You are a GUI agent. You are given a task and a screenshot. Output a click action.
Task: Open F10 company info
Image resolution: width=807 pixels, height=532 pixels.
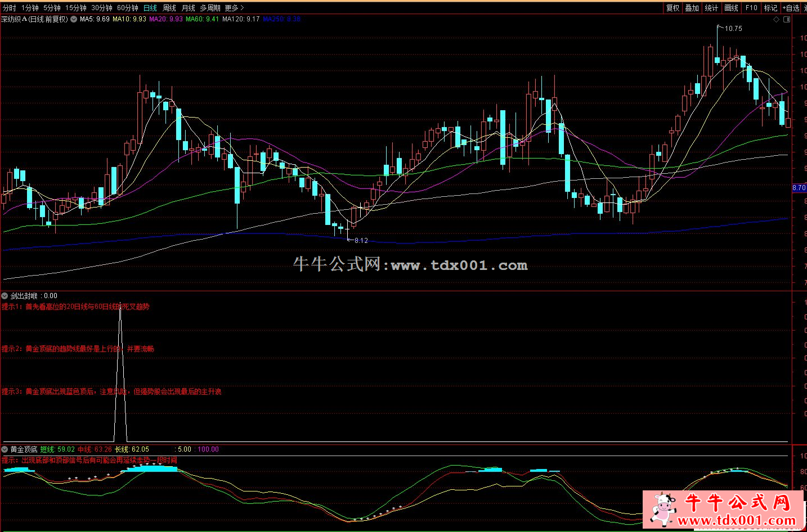point(751,8)
